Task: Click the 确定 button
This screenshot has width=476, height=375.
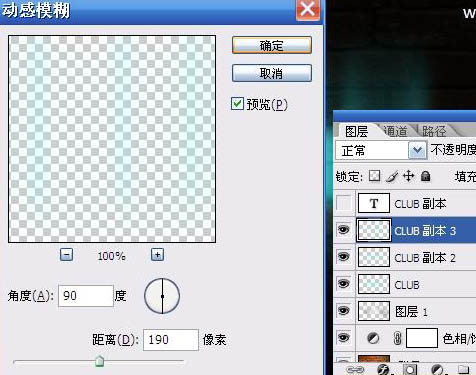Action: click(x=272, y=45)
